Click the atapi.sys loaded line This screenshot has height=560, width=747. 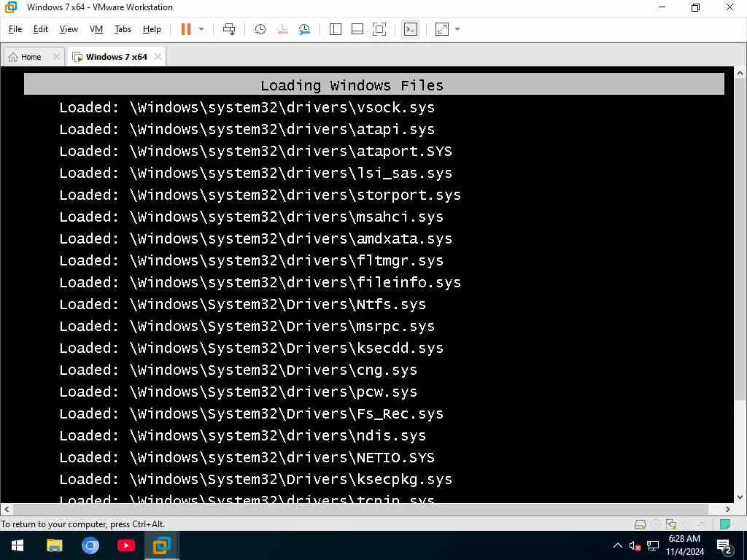(x=247, y=129)
